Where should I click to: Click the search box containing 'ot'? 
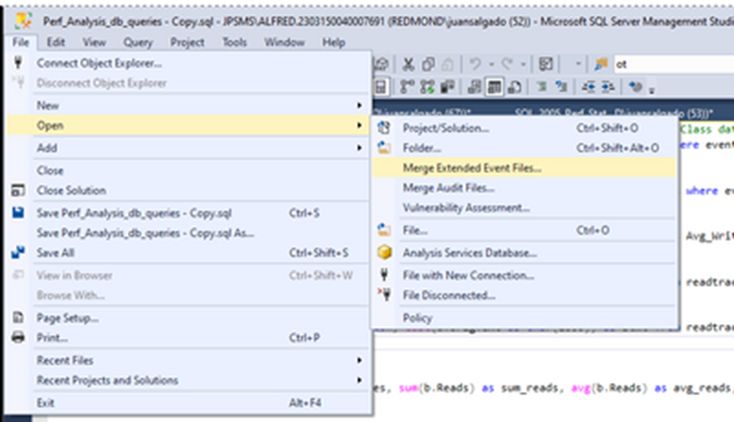(674, 64)
